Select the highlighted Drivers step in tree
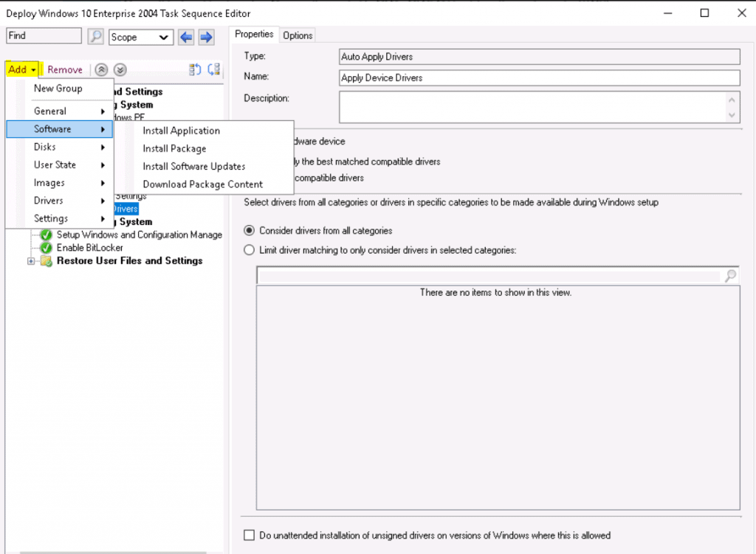 126,209
